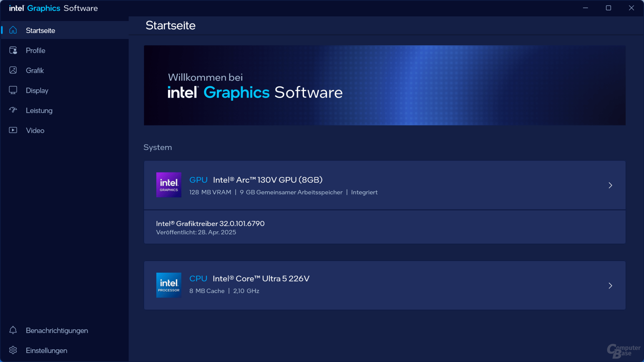Viewport: 644px width, 362px height.
Task: Select the Video menu entry
Action: [65, 130]
